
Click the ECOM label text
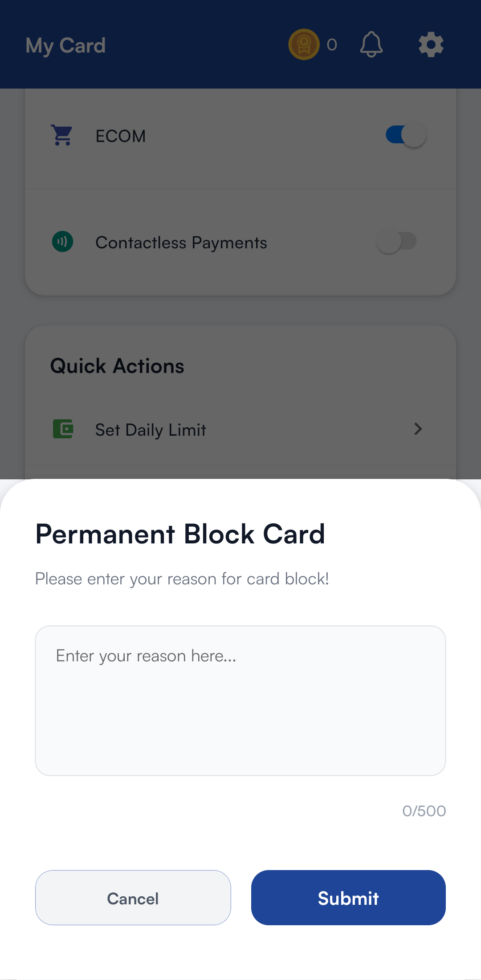(x=121, y=136)
